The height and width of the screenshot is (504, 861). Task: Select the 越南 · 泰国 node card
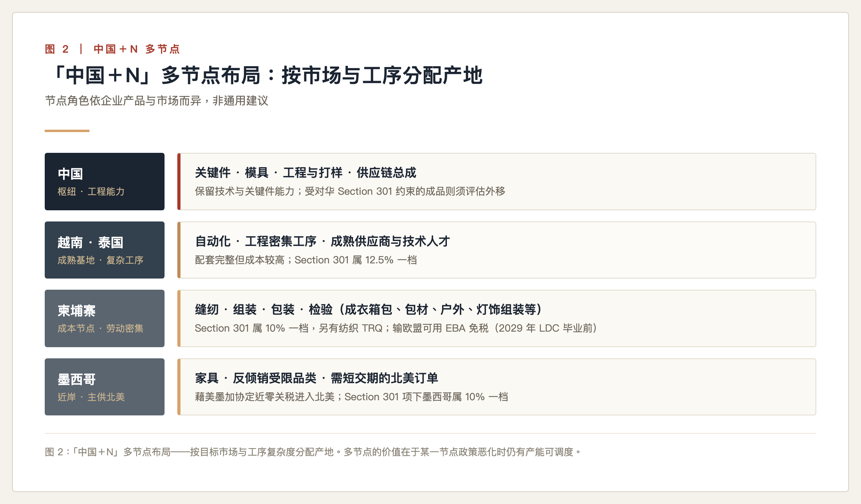point(105,250)
